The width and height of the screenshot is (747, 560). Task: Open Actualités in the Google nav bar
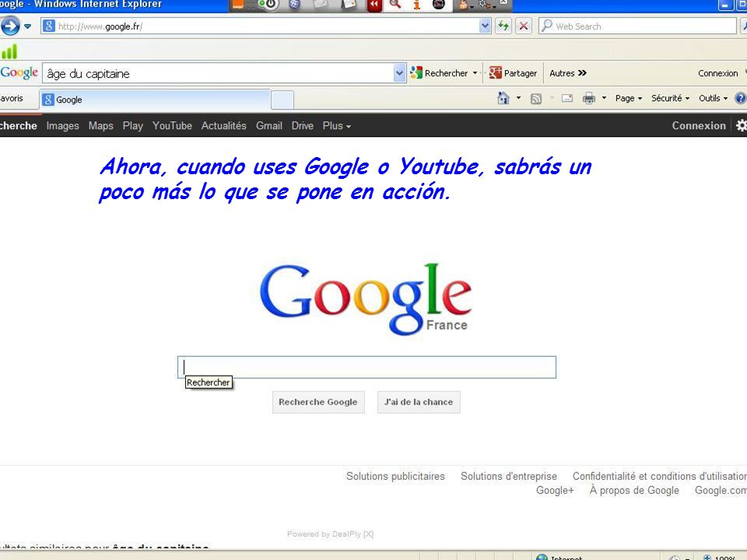tap(223, 126)
